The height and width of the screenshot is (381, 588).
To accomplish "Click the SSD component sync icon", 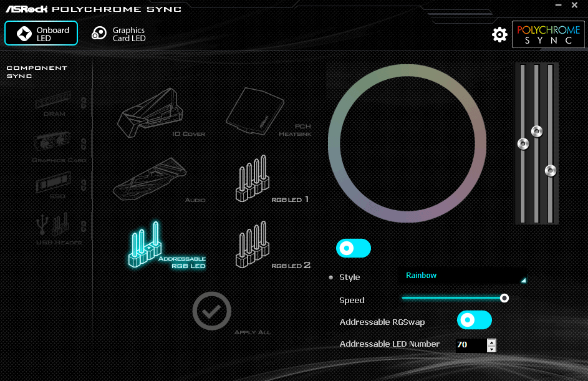I will 53,182.
